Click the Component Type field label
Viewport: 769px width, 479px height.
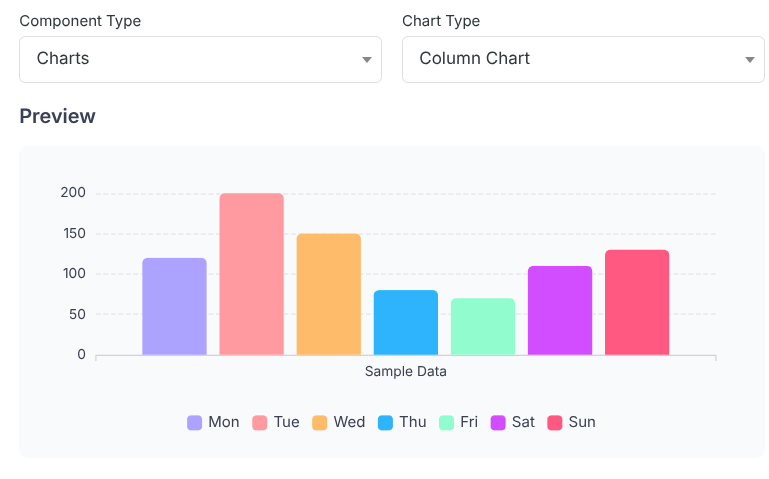pos(80,21)
